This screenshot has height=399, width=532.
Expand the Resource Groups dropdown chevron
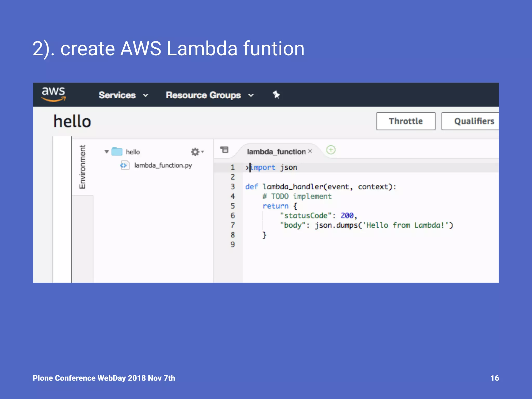click(251, 96)
